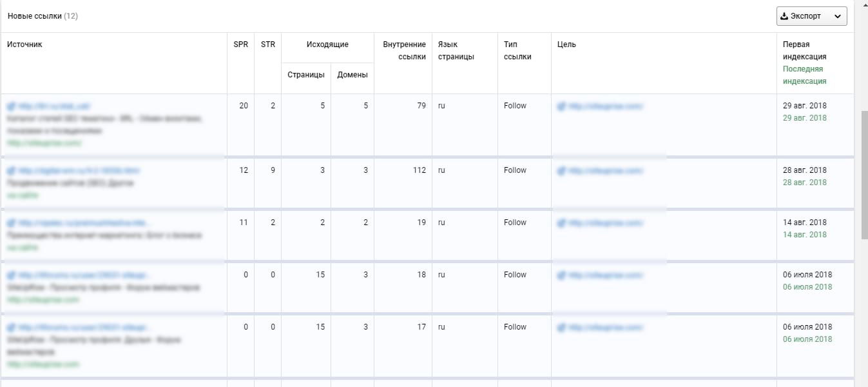Select SPR value 11 cell
The width and height of the screenshot is (868, 387).
244,223
